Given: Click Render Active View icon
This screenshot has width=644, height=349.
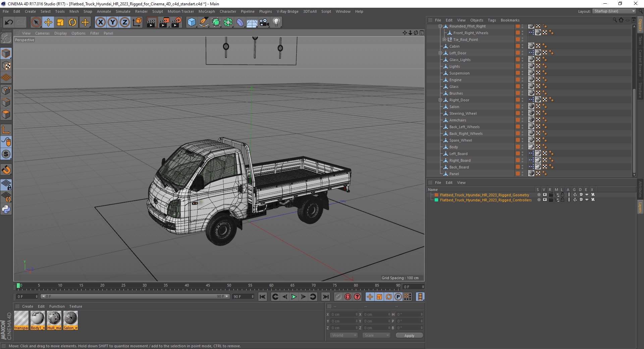Looking at the screenshot, I should point(152,22).
